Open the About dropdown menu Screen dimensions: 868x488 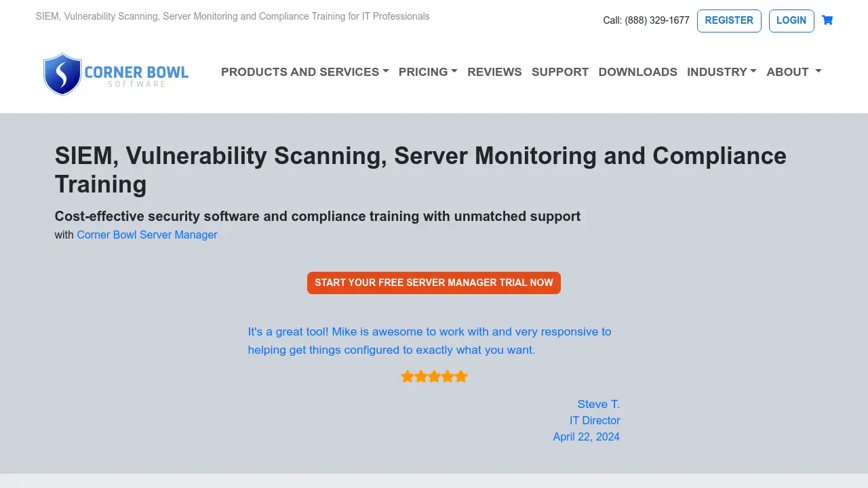pyautogui.click(x=794, y=72)
